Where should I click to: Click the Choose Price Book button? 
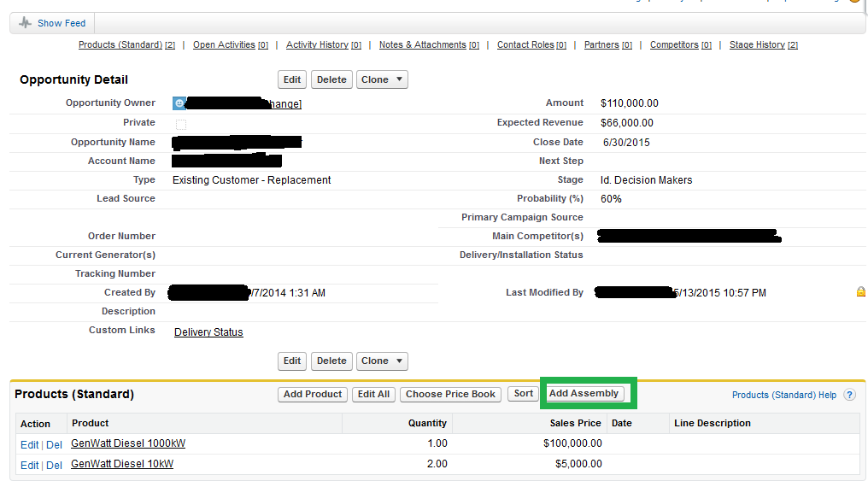(450, 394)
